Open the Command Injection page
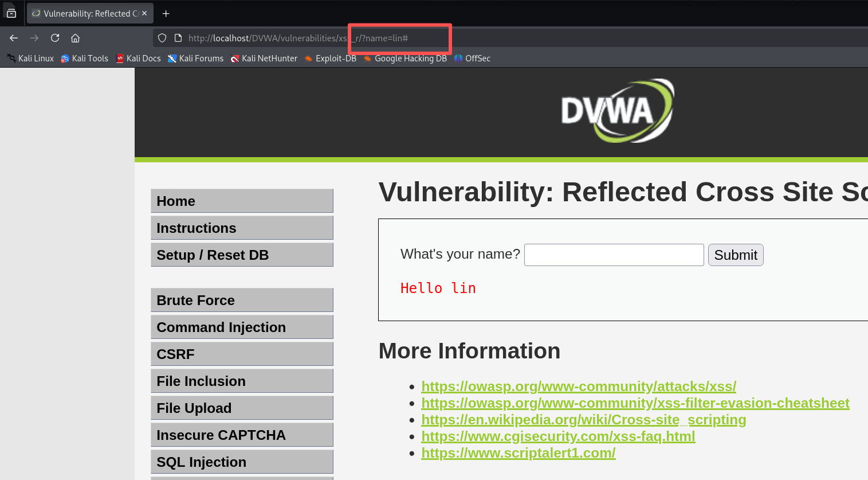Screen dimensions: 868x480 (242, 327)
